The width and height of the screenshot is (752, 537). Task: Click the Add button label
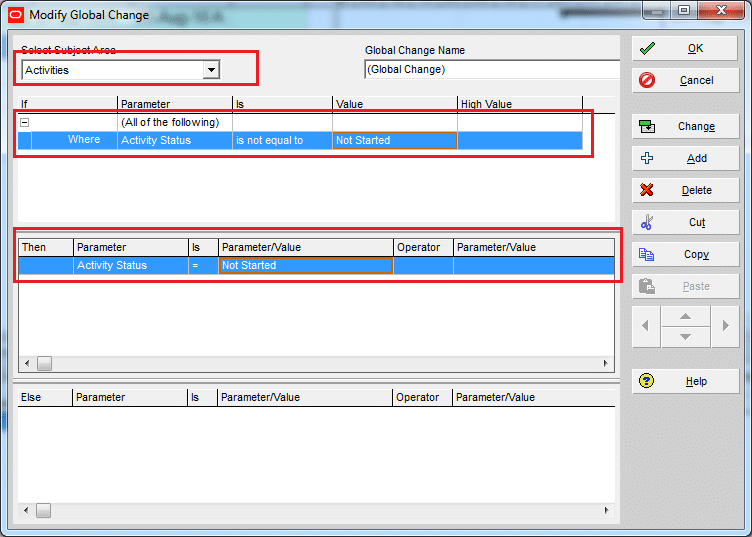[x=696, y=158]
